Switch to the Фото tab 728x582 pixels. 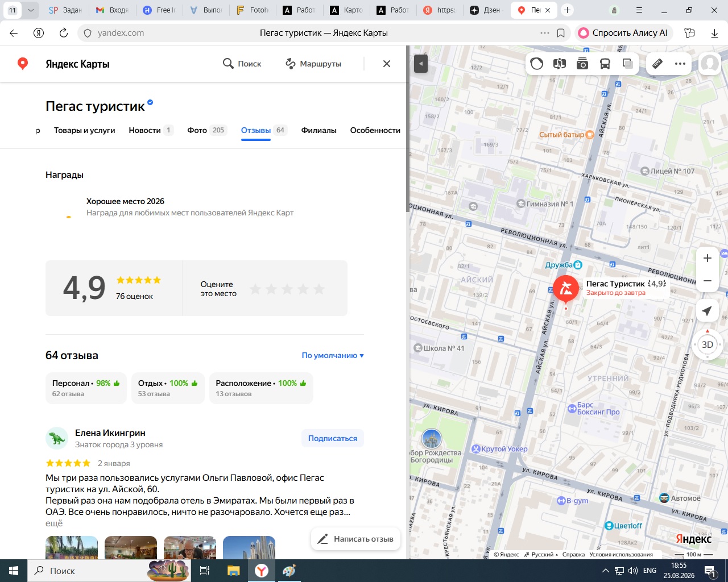[197, 130]
